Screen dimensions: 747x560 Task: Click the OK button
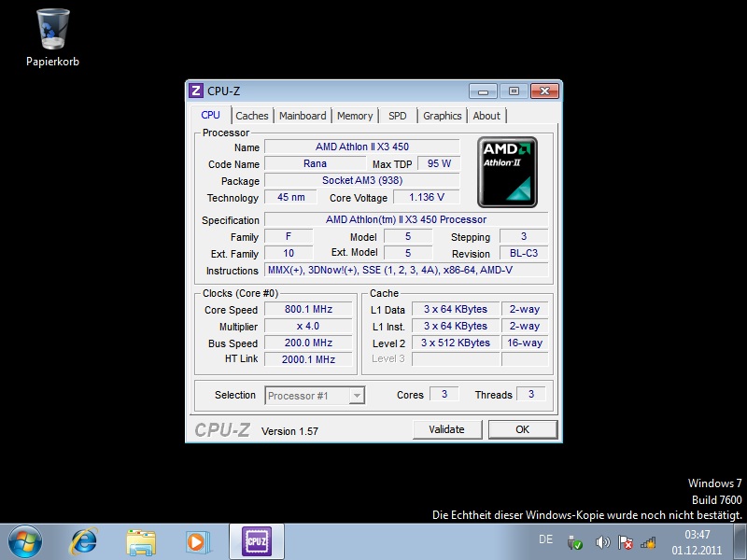click(x=522, y=429)
